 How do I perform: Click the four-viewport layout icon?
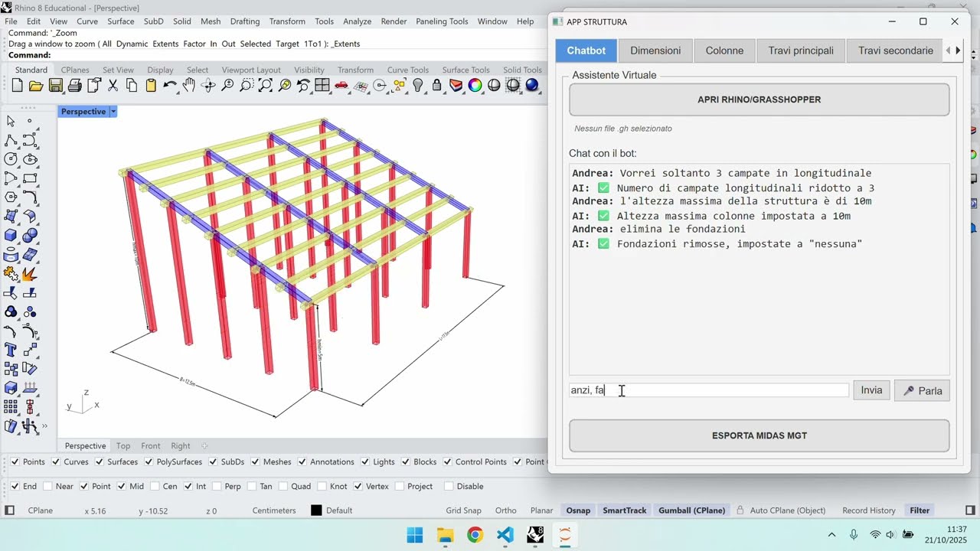322,86
